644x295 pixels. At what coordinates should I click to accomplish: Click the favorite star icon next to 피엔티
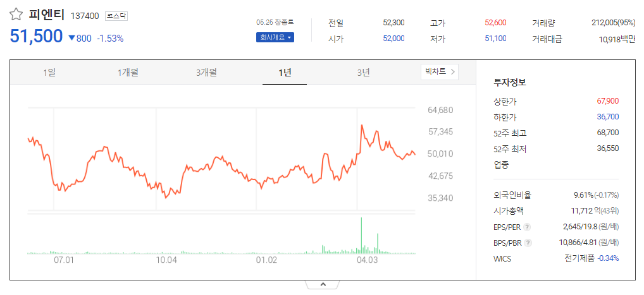16,15
